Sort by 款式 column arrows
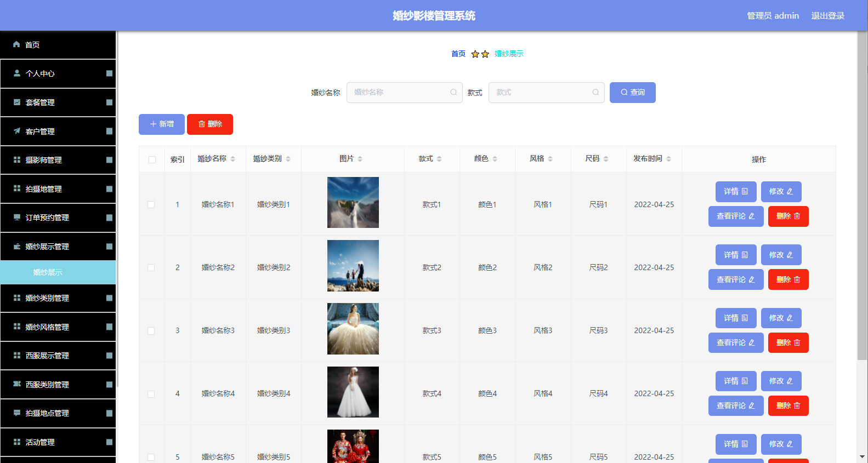Image resolution: width=868 pixels, height=463 pixels. (440, 159)
